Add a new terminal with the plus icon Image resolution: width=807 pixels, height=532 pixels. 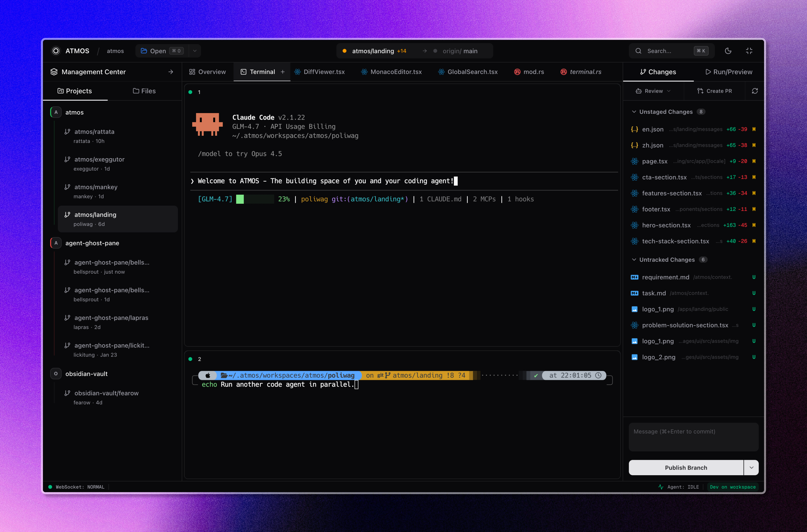(282, 72)
